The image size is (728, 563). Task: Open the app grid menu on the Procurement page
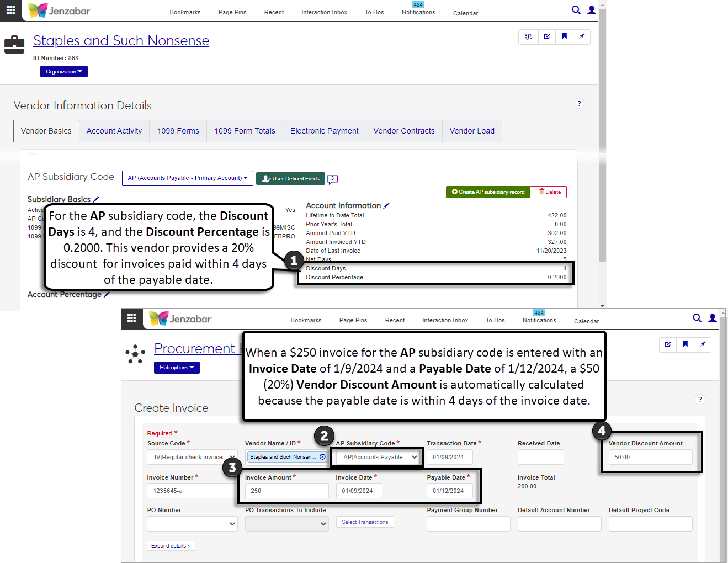point(131,318)
